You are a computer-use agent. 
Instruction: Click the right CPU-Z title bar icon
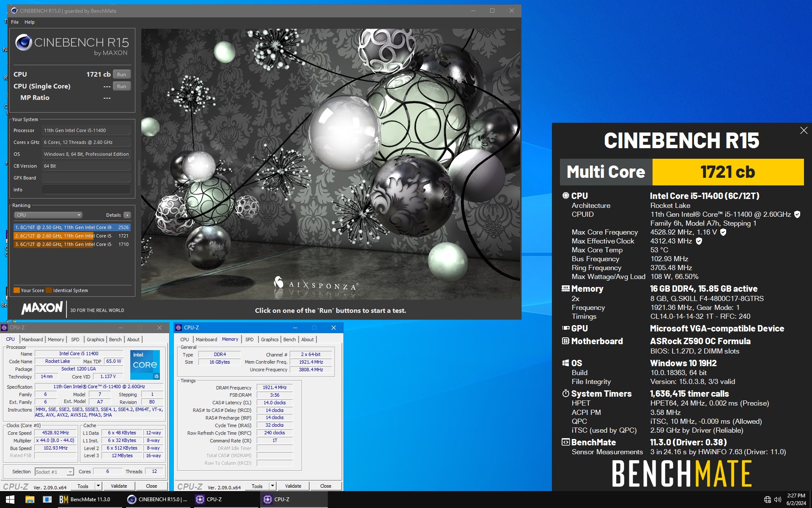pos(179,328)
